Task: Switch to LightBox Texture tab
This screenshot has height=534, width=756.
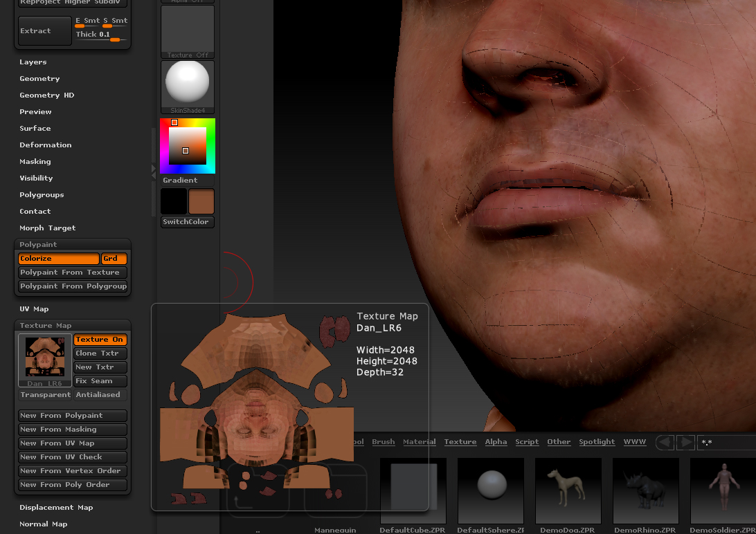Action: click(x=460, y=442)
